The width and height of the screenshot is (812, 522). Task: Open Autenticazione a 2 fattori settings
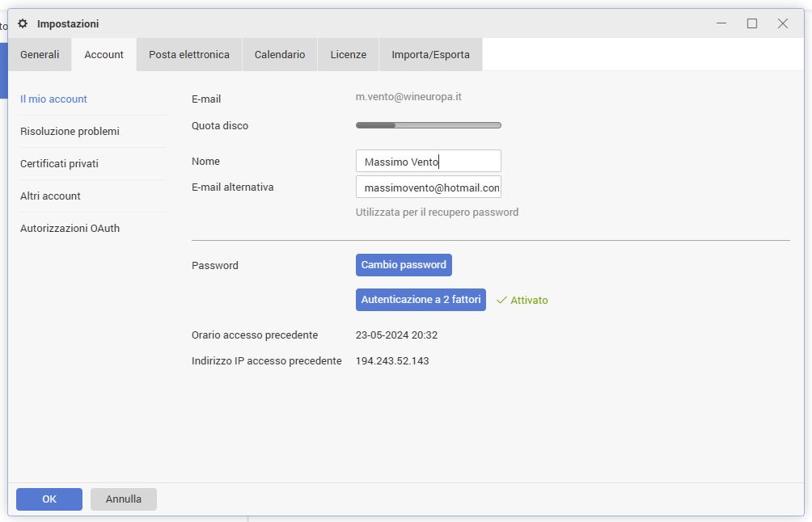(x=421, y=300)
